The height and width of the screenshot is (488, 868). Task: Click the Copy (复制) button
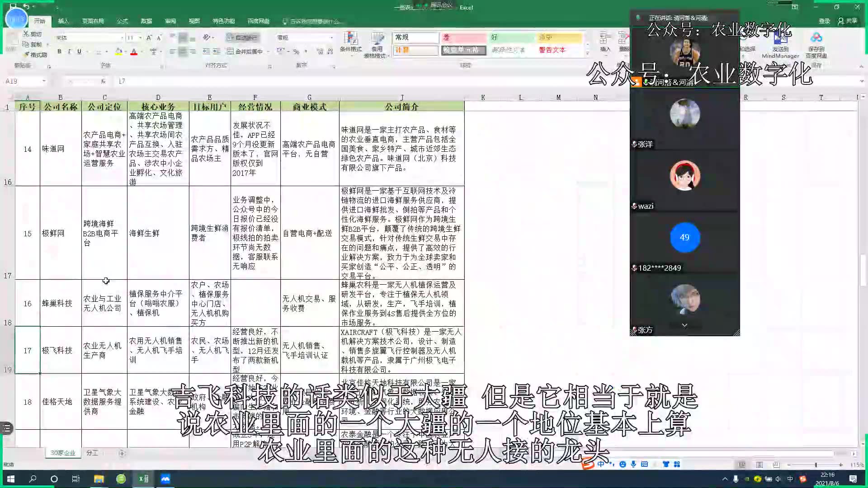(x=33, y=44)
